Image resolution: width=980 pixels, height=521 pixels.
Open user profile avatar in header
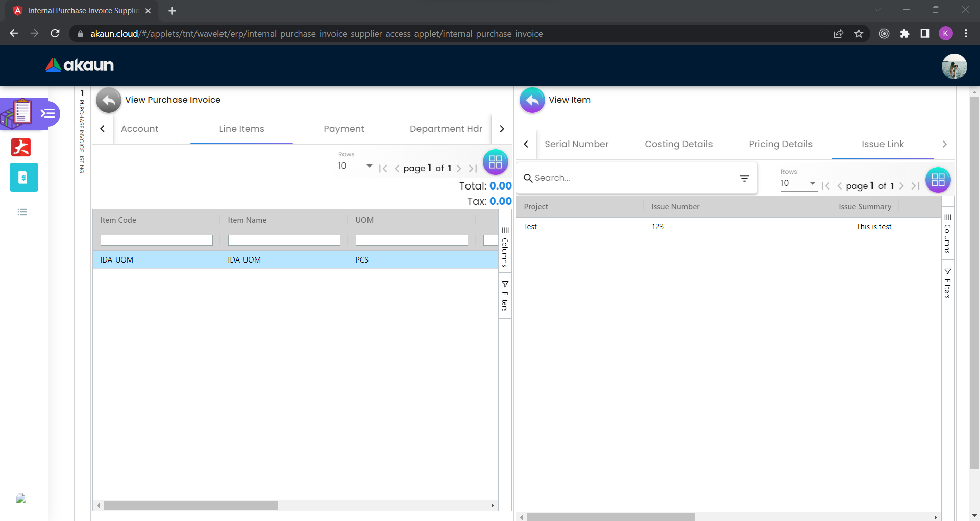(954, 66)
